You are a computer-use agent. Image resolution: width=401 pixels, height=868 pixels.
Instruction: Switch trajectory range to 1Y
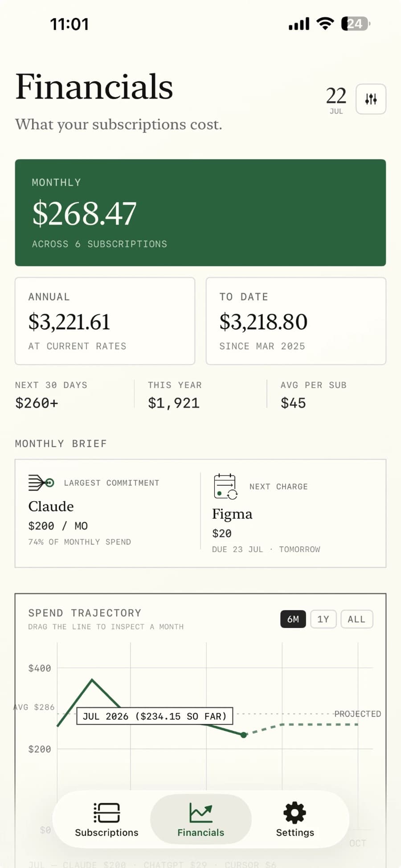coord(323,619)
